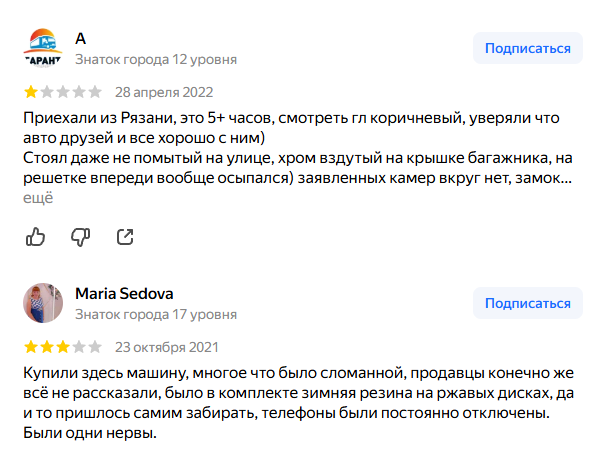
Task: Click the last grey star in Maria's rating
Action: 95,347
